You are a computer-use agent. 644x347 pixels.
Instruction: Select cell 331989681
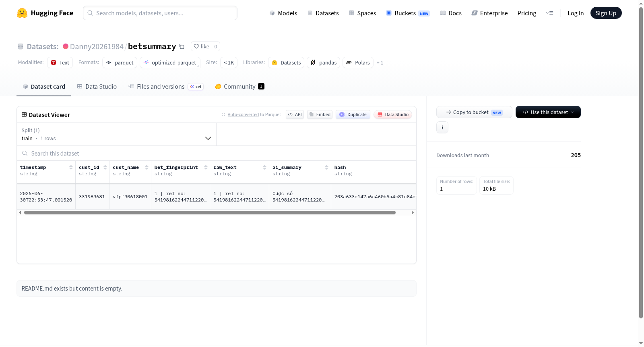(92, 197)
